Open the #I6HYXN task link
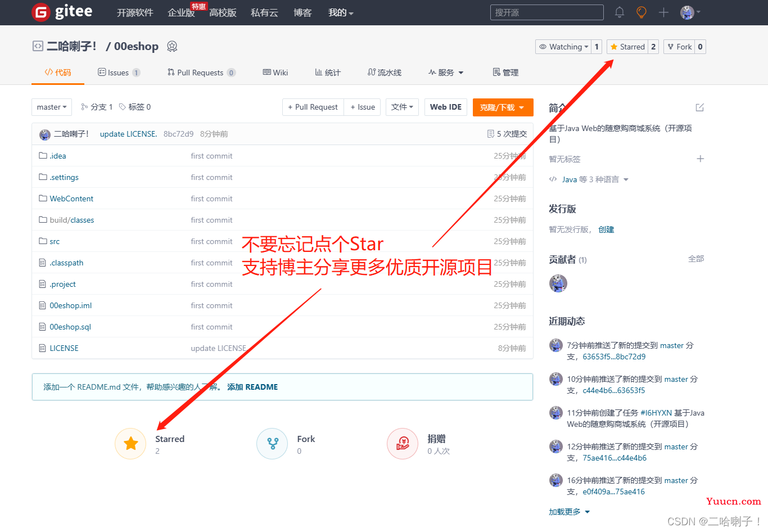768x532 pixels. 656,413
